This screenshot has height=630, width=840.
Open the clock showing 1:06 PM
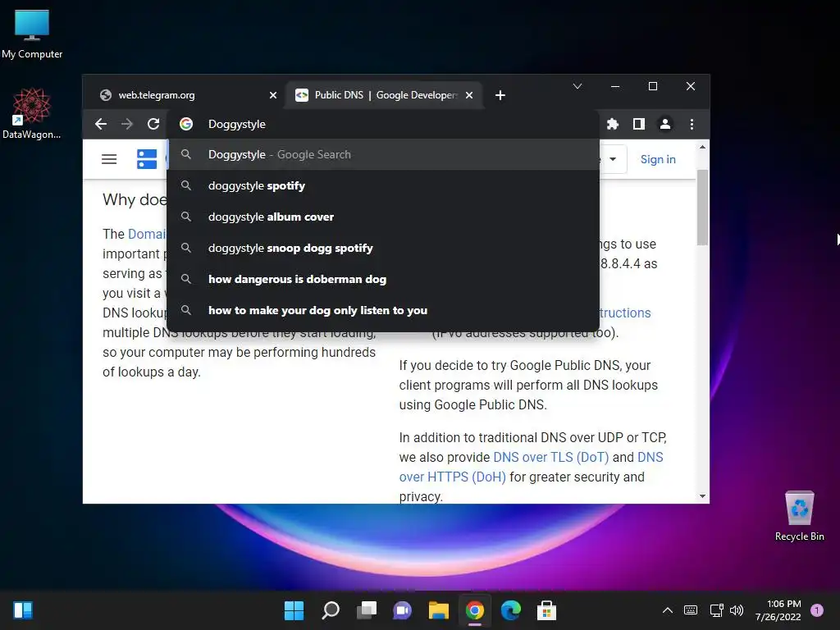click(778, 610)
